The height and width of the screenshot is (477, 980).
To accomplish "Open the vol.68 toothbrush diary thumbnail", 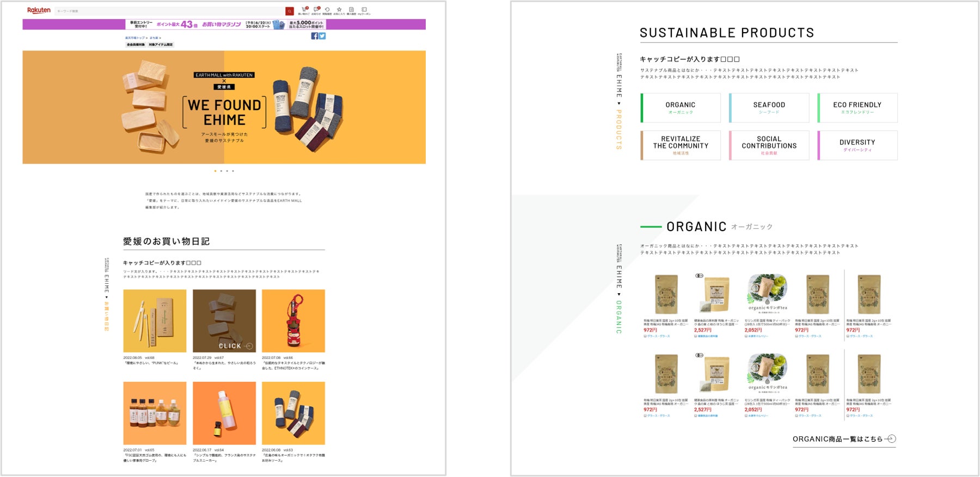I will (155, 321).
